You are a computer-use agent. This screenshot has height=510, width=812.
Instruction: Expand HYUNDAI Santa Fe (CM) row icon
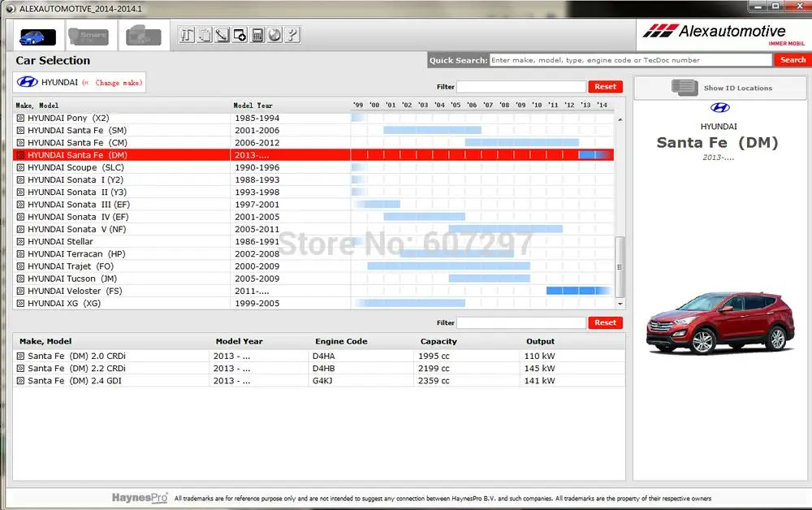[20, 143]
